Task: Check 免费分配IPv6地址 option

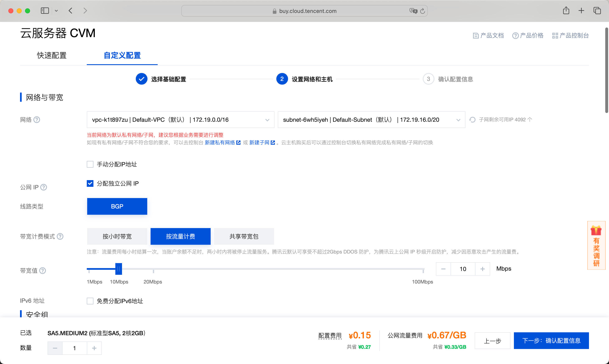Action: tap(90, 301)
